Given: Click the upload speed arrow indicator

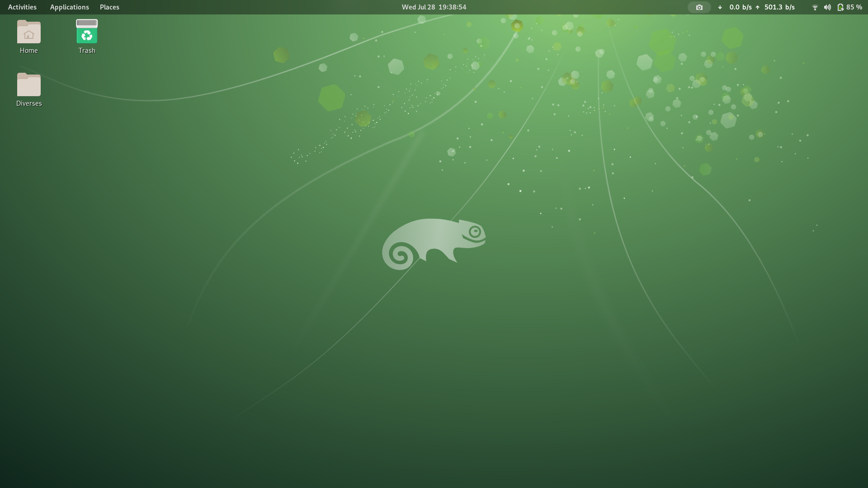Looking at the screenshot, I should [x=758, y=7].
